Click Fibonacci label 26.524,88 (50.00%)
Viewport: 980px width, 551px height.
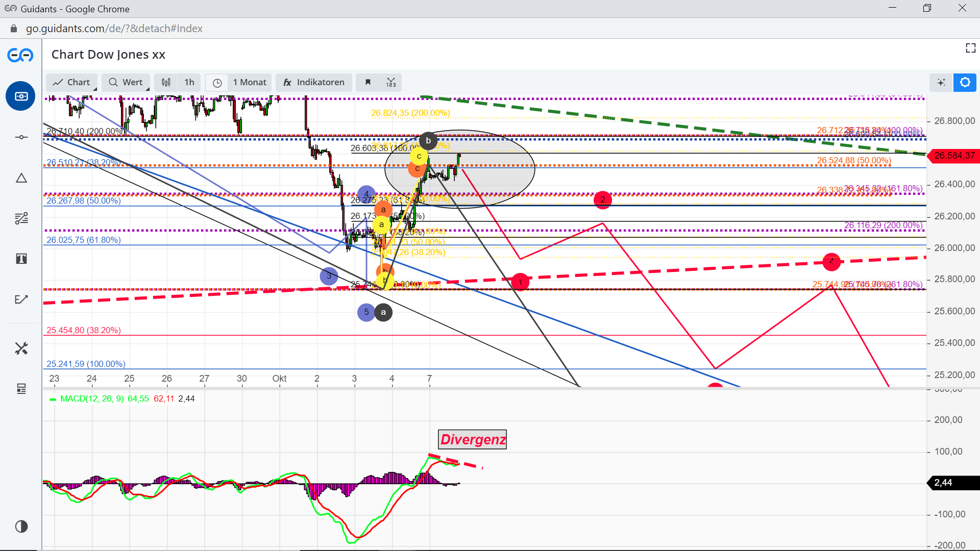coord(854,160)
